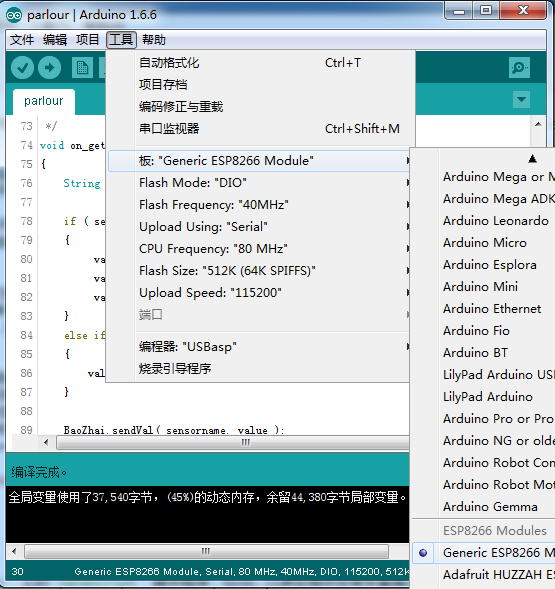Screen dimensions: 555x589
Task: Choose 烧录引导程序 menu entry
Action: point(259,369)
